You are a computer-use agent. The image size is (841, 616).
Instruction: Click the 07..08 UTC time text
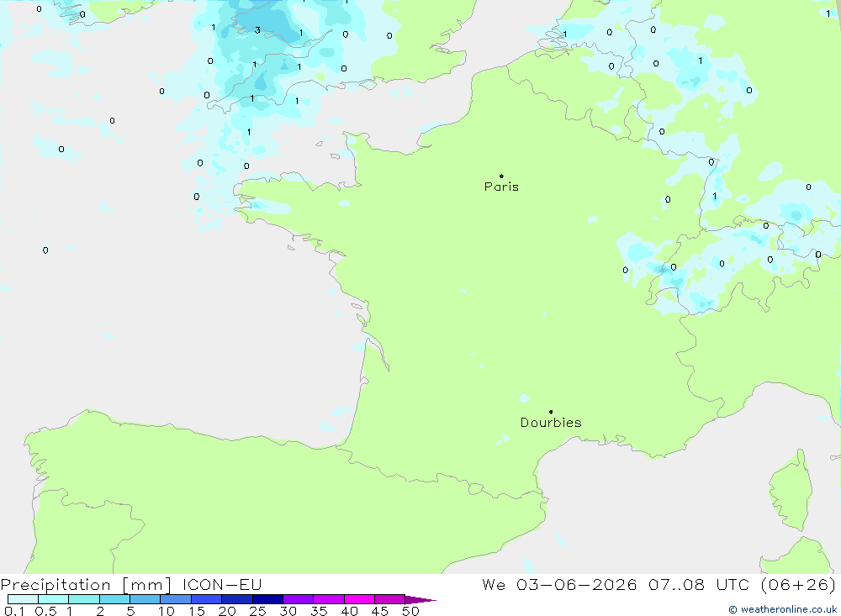(698, 584)
